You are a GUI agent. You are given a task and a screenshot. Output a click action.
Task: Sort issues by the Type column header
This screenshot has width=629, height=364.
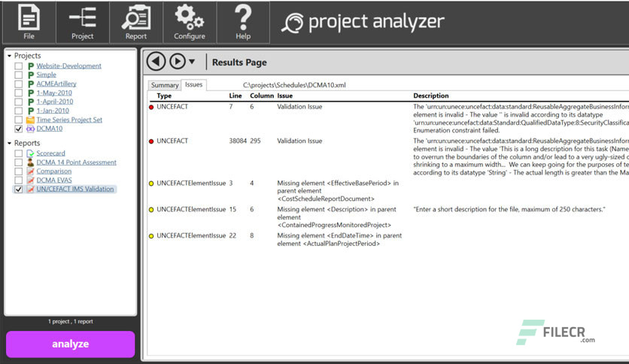[x=164, y=96]
